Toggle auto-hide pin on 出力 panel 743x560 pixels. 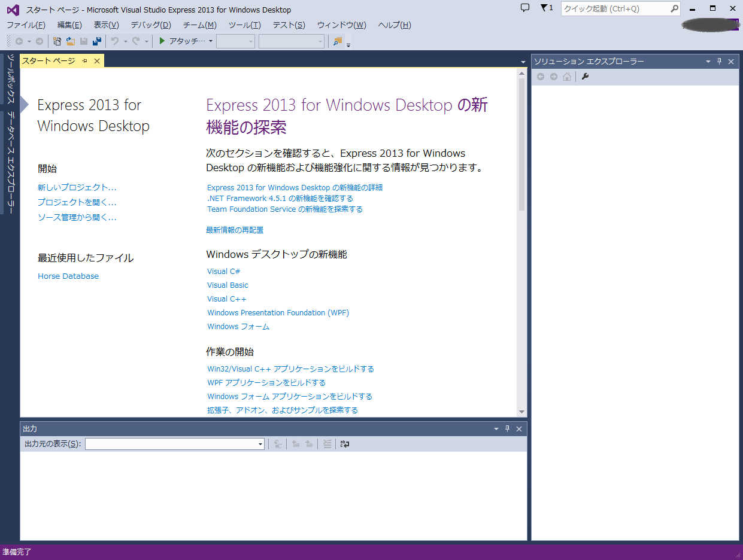tap(508, 429)
